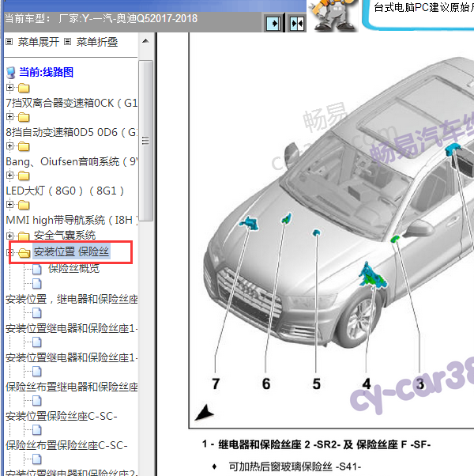The height and width of the screenshot is (476, 474).
Task: Click the Audi Q5 fuse location diagram
Action: [331, 230]
